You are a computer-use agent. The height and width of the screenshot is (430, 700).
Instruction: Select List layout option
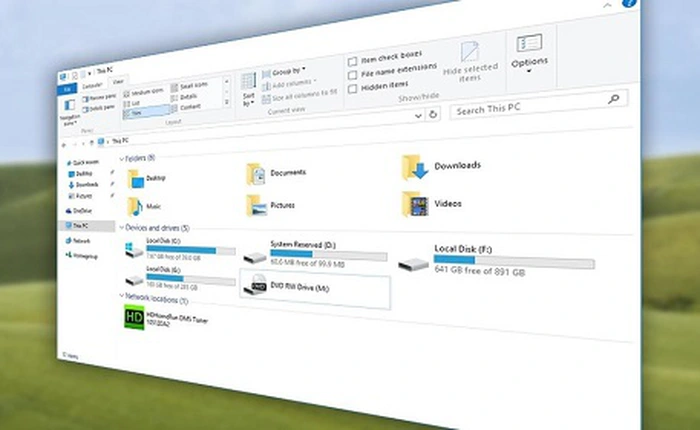click(x=132, y=104)
